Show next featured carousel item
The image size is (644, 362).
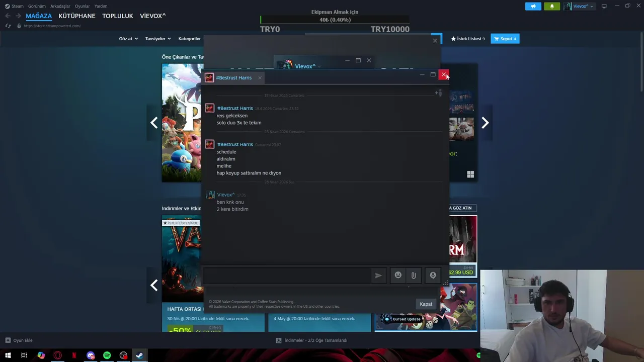click(485, 123)
